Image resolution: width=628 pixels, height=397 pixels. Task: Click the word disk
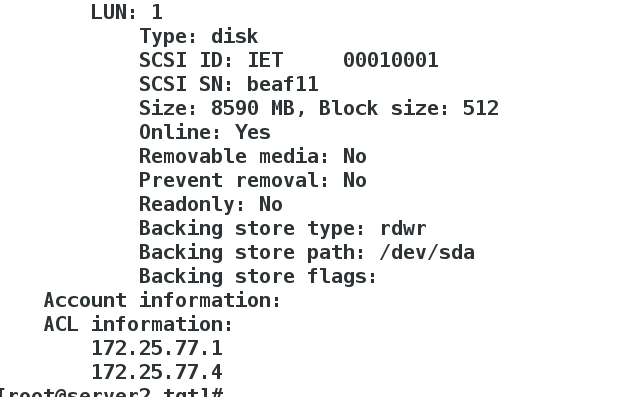(235, 36)
